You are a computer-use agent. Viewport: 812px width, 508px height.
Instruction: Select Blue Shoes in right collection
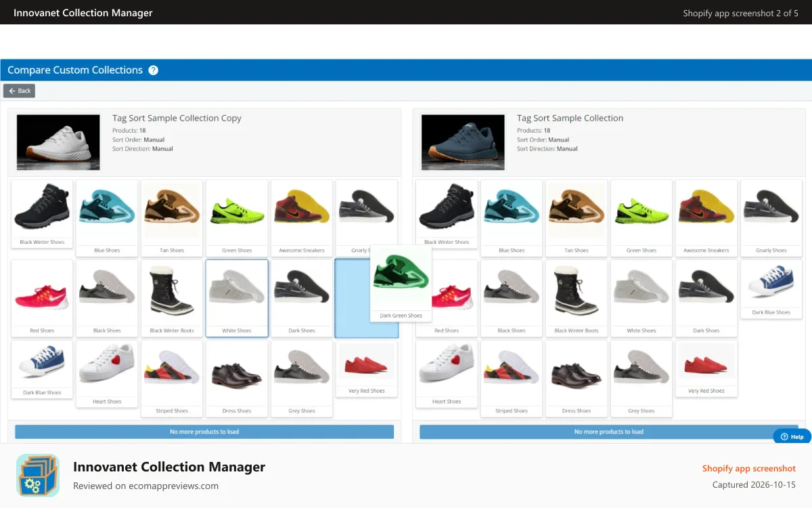(512, 217)
